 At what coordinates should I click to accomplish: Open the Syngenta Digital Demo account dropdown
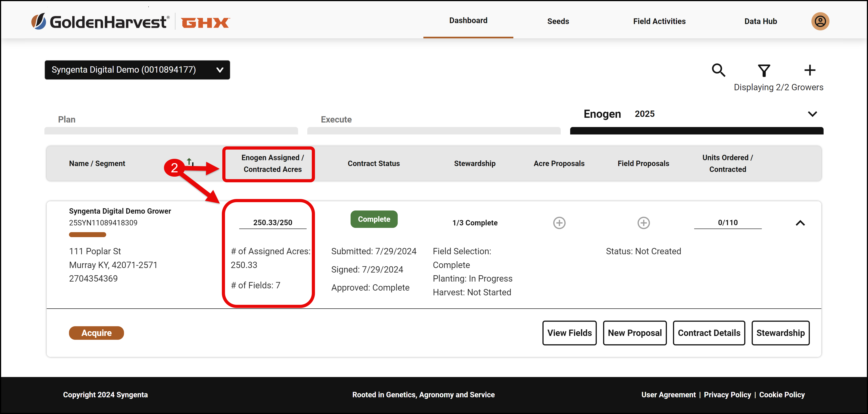tap(137, 70)
